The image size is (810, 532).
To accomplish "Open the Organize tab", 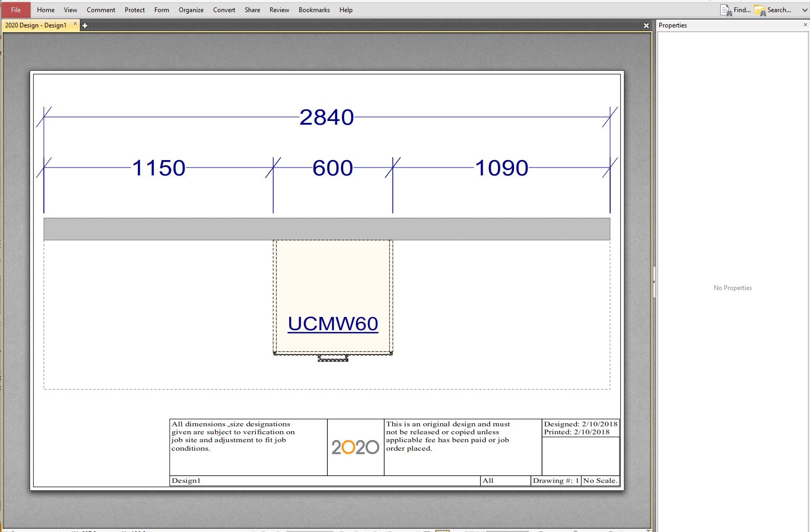I will click(191, 10).
